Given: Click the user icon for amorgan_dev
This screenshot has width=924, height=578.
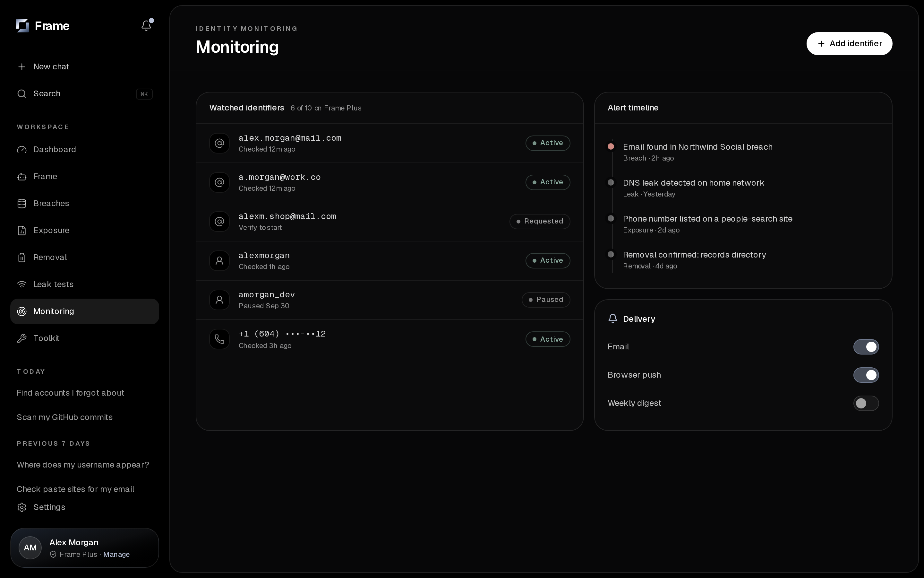Looking at the screenshot, I should coord(219,300).
